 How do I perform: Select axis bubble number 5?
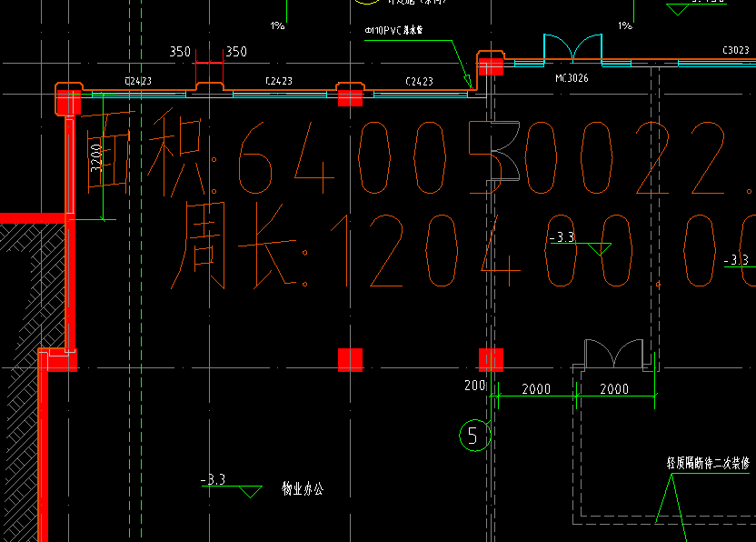(475, 436)
